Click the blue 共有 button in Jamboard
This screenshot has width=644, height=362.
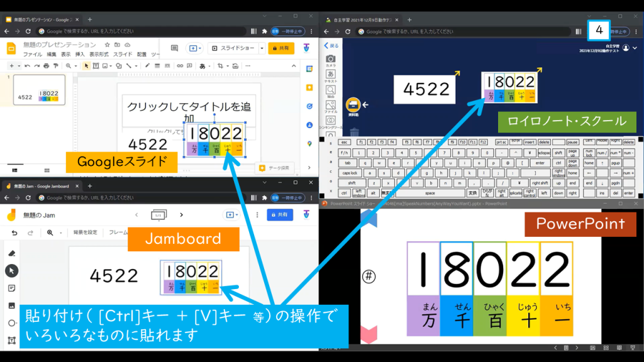point(280,215)
